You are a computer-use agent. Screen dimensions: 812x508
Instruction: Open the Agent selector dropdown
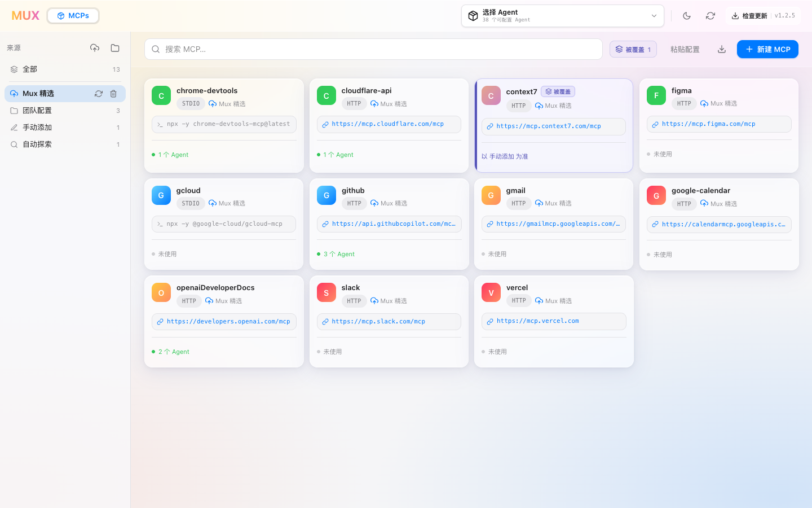[x=563, y=16]
